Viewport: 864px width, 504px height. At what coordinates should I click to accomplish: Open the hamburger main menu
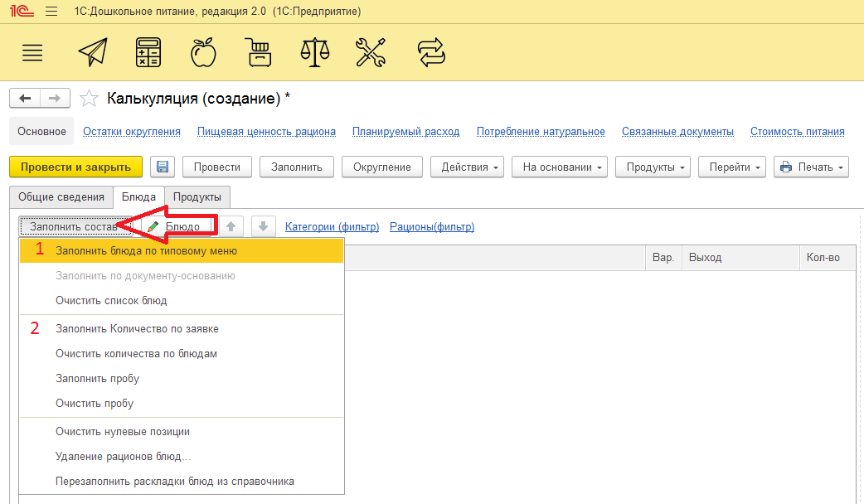point(32,53)
